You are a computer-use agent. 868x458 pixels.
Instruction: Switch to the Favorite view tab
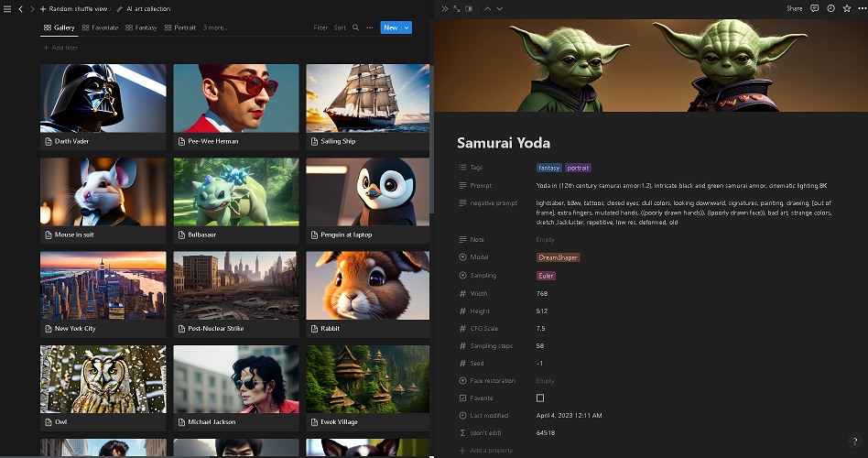click(x=100, y=27)
